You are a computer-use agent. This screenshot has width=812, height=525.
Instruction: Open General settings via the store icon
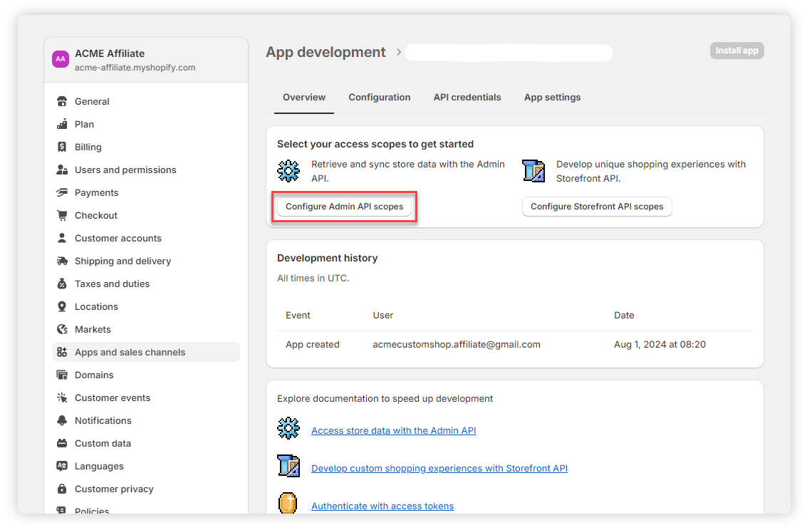pyautogui.click(x=62, y=101)
